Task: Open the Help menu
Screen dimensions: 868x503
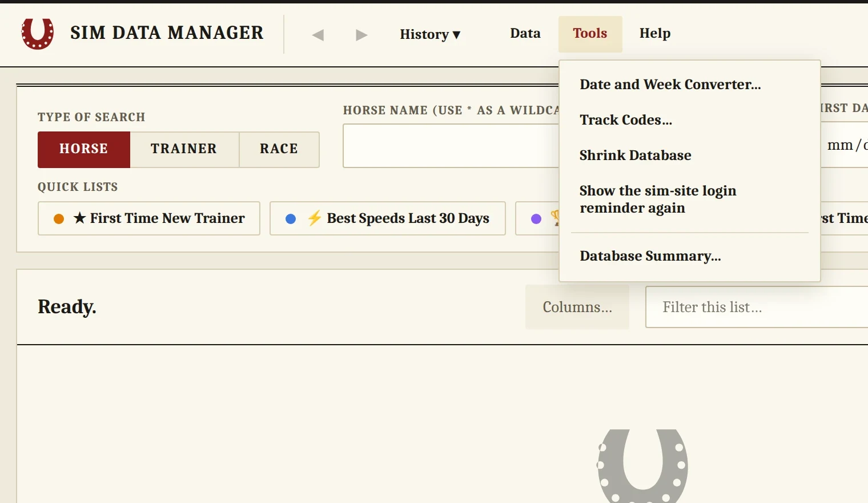Action: (655, 33)
